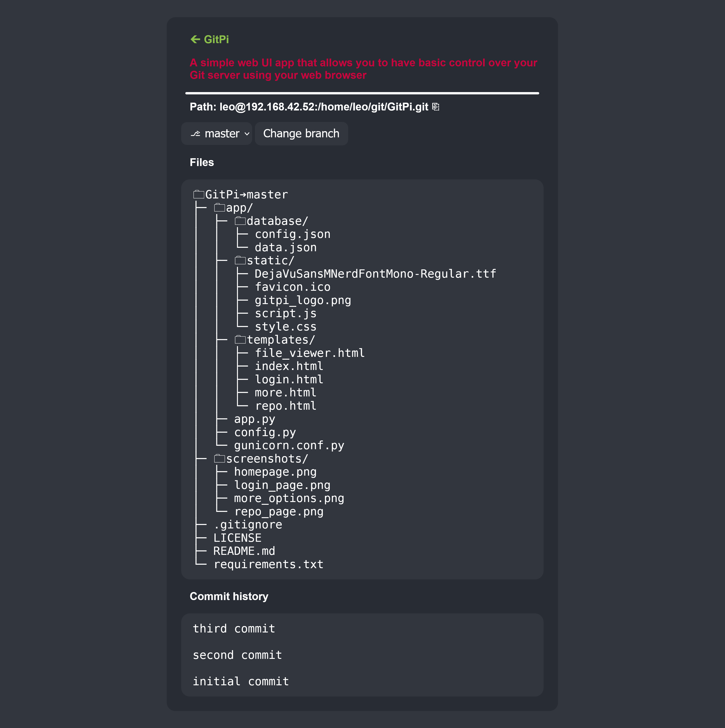Open file_viewer.html in templates

[309, 353]
